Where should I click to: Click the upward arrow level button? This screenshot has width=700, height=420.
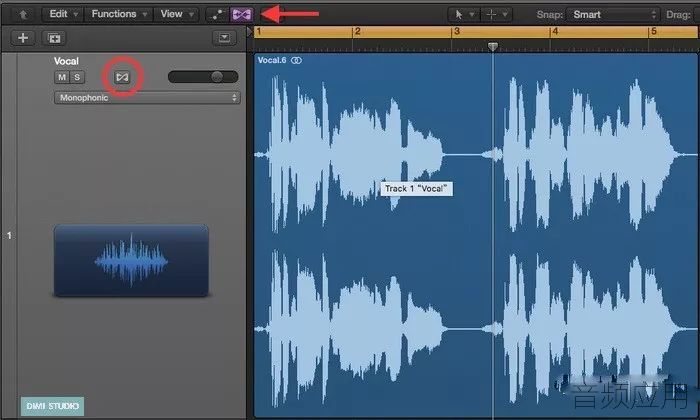click(22, 15)
